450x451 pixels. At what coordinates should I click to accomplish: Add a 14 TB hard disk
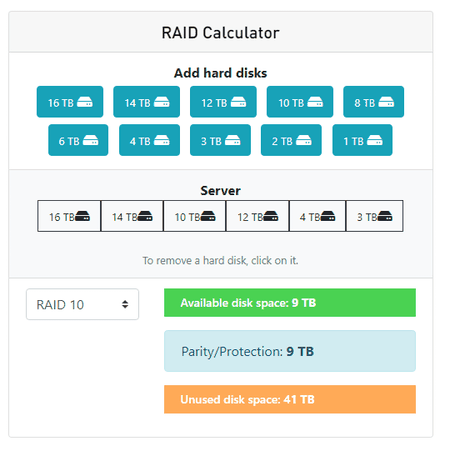pos(147,102)
